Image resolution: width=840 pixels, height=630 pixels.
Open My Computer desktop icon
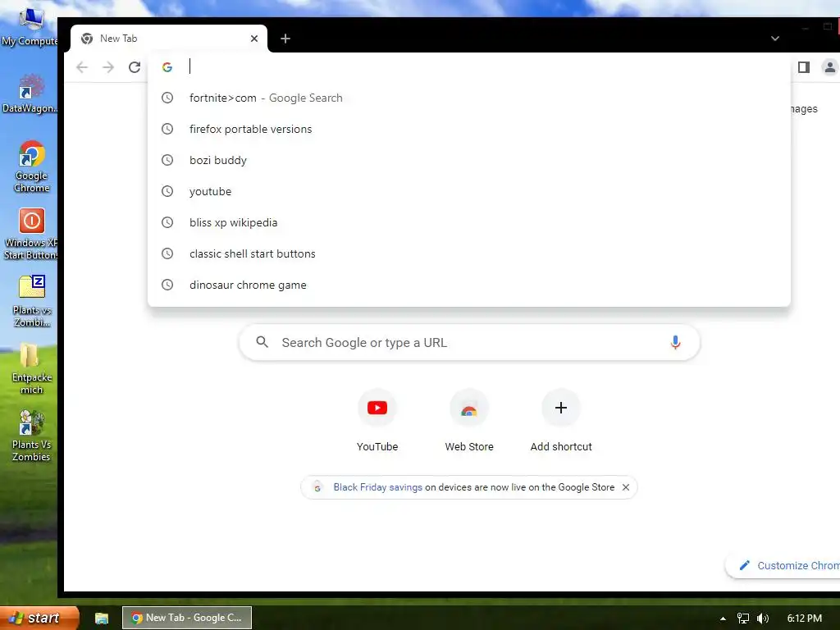30,27
